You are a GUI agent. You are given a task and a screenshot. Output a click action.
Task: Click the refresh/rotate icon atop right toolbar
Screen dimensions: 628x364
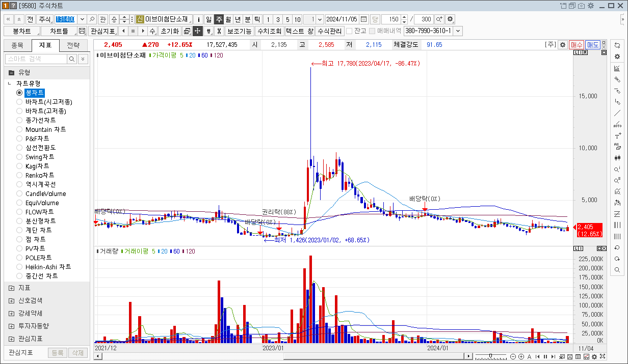pyautogui.click(x=617, y=45)
